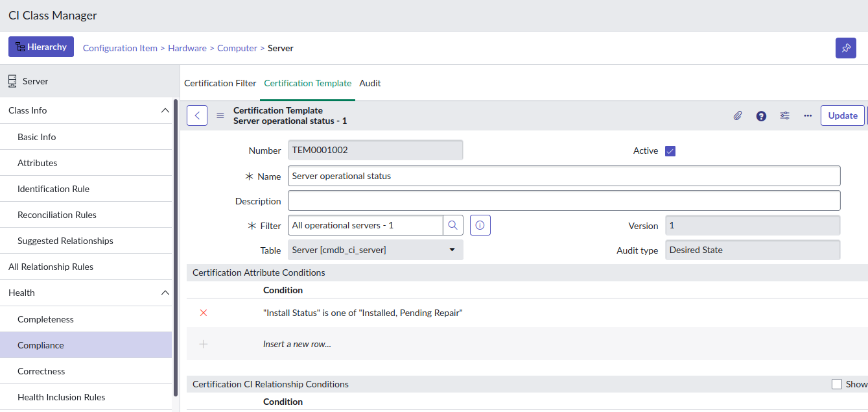Toggle the Show checkbox for relationship conditions
Image resolution: width=868 pixels, height=412 pixels.
837,384
